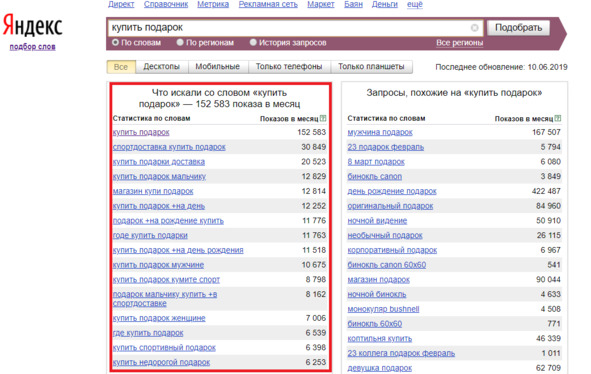Screen dimensions: 591x374
Task: Open купить спортивный подарок query
Action: tap(164, 348)
